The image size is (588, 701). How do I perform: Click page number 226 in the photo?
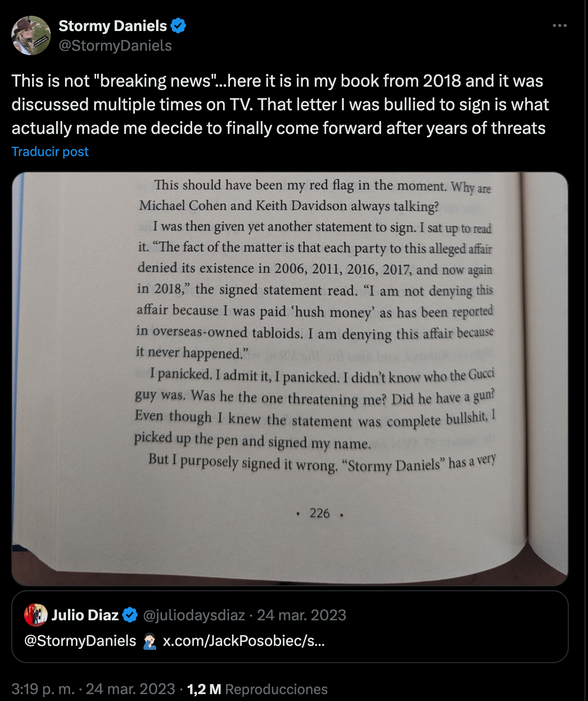click(320, 513)
